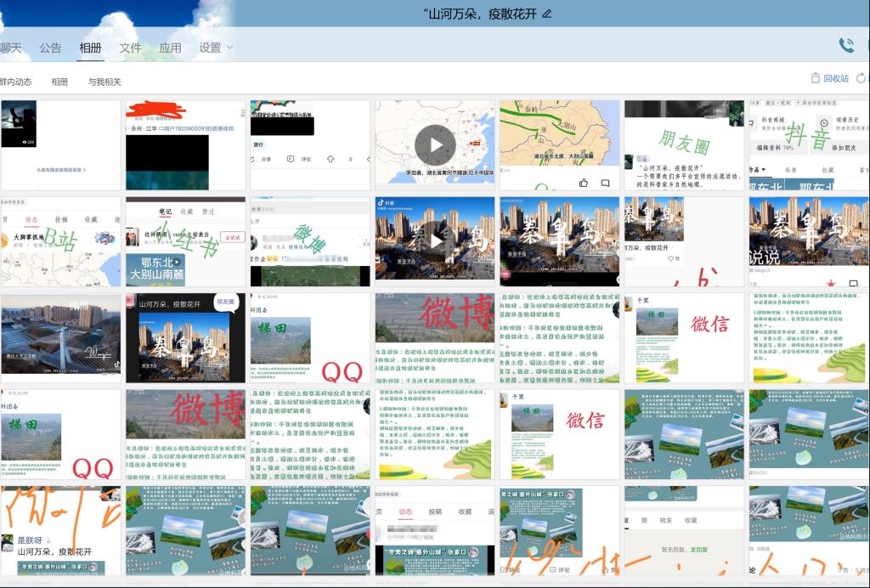Open the 鄂东北 大别山南麓 notes thumbnail

[x=185, y=241]
